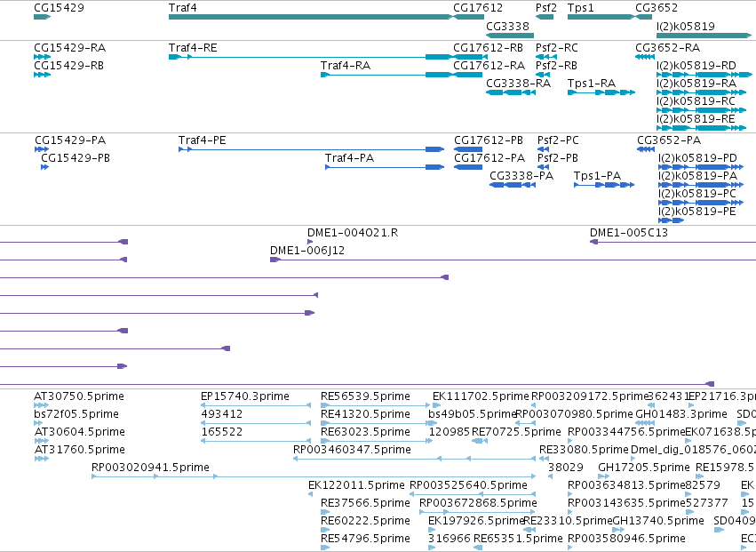
Task: Select the feature labeled 493412
Action: click(x=256, y=423)
